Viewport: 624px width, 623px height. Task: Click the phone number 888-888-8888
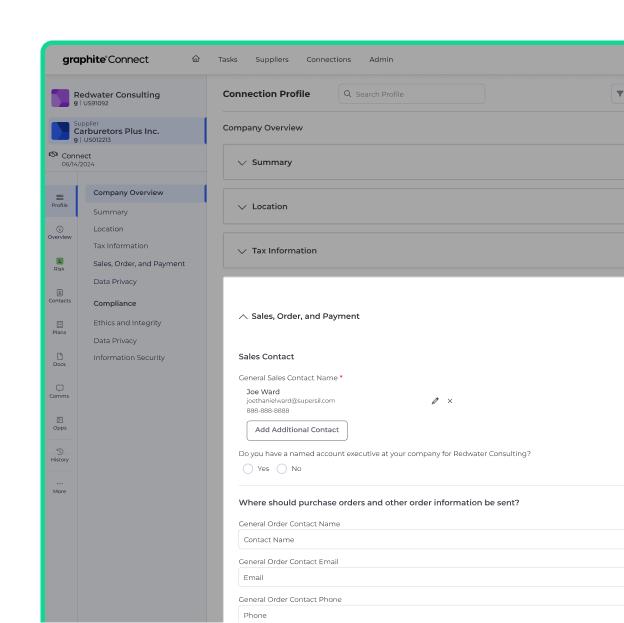pos(268,410)
